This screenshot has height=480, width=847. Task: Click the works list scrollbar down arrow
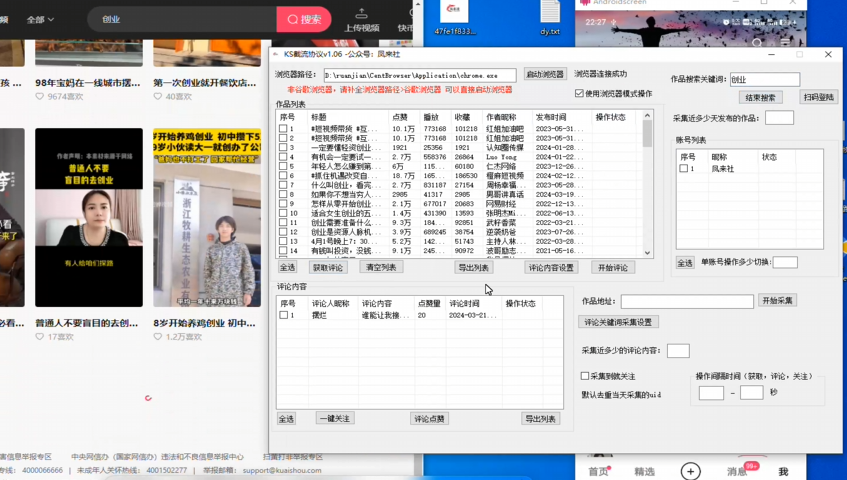click(x=647, y=253)
